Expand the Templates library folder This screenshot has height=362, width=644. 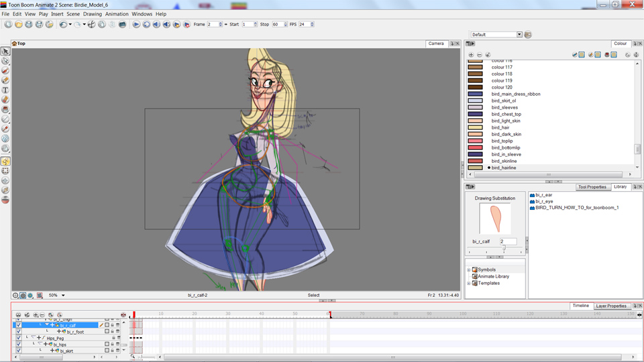[469, 283]
